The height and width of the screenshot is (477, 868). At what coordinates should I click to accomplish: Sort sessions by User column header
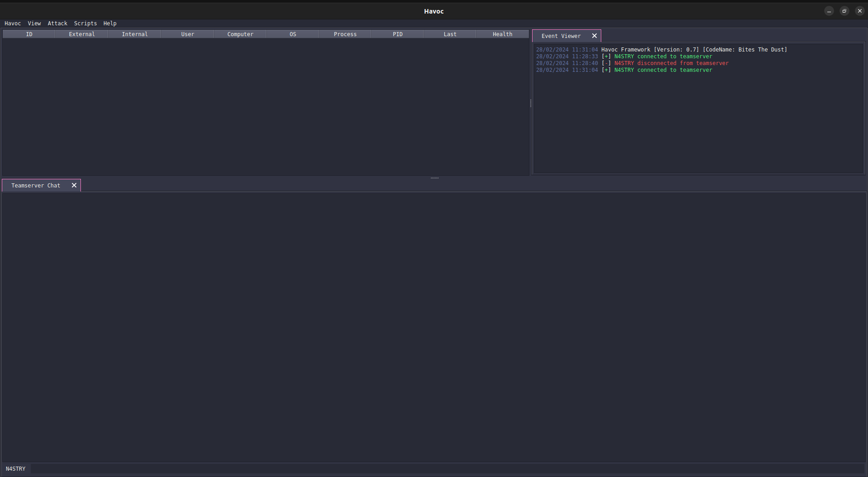click(x=188, y=34)
